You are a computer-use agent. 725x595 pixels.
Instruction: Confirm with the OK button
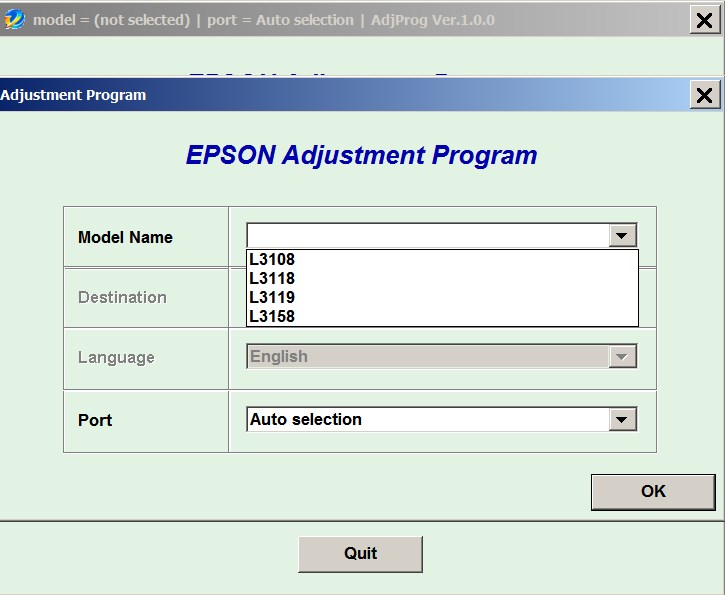click(x=653, y=491)
